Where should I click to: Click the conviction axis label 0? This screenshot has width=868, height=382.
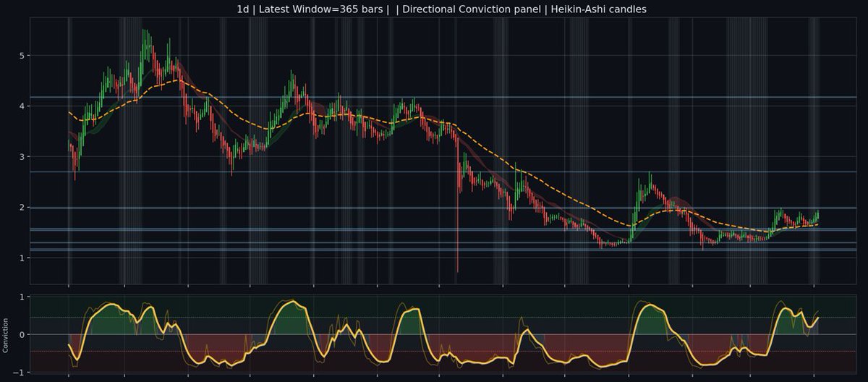[23, 334]
